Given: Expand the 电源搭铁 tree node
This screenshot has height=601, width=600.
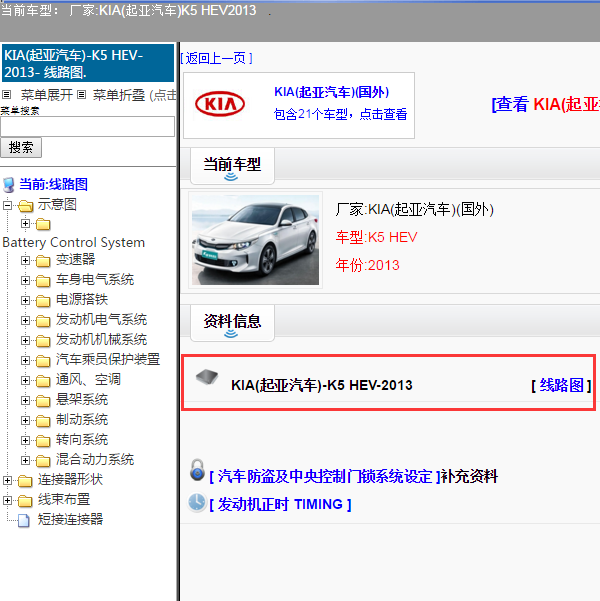Looking at the screenshot, I should point(25,300).
